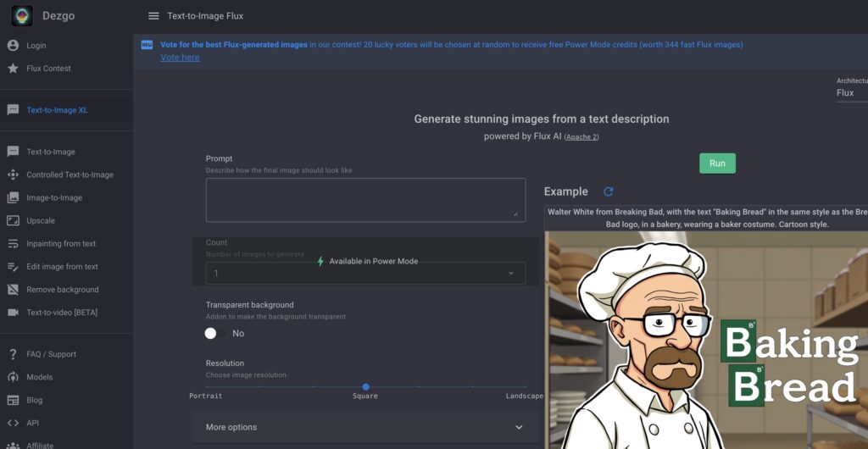The height and width of the screenshot is (449, 868).
Task: Go to Controlled Text-to-Image page
Action: (x=70, y=175)
